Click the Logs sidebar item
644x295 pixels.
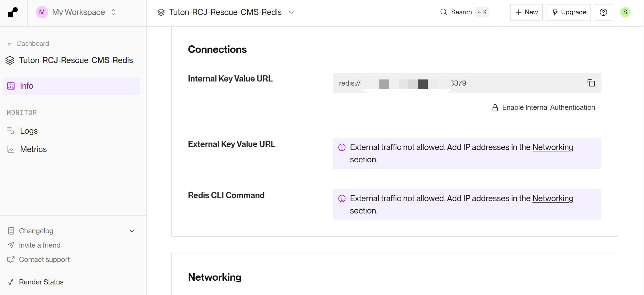[29, 131]
